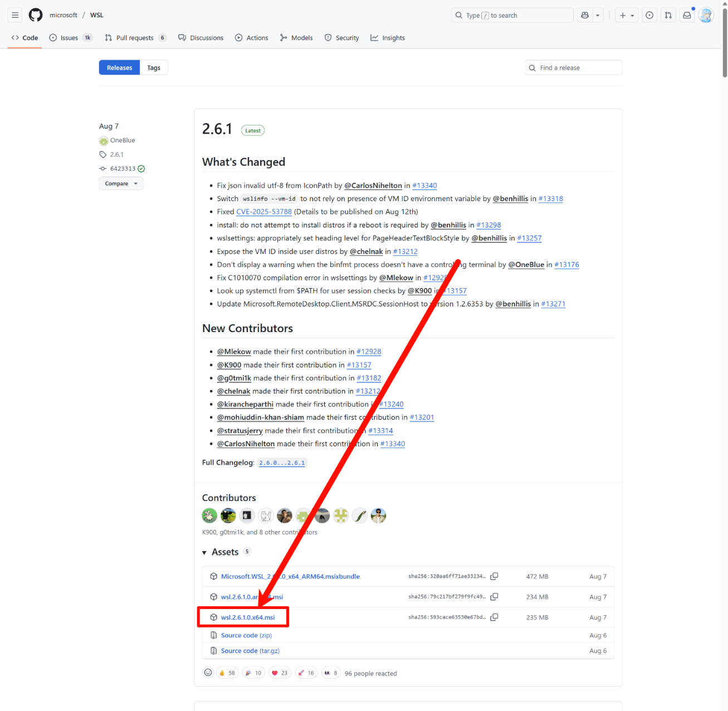The width and height of the screenshot is (728, 711).
Task: Open the 2.6.1 tag link in the sidebar
Action: [x=117, y=154]
